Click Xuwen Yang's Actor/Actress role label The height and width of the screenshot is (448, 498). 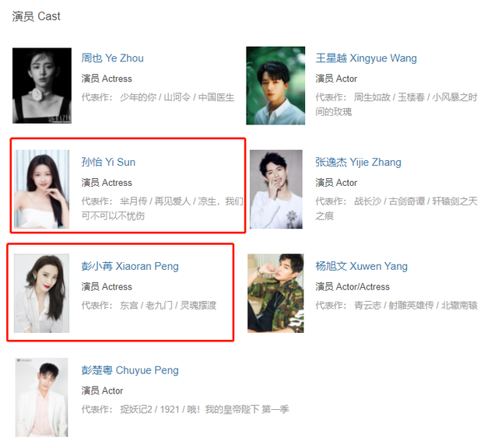(363, 287)
